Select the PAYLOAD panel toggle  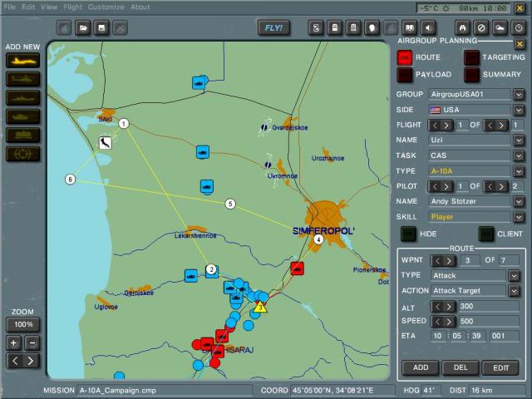(405, 75)
